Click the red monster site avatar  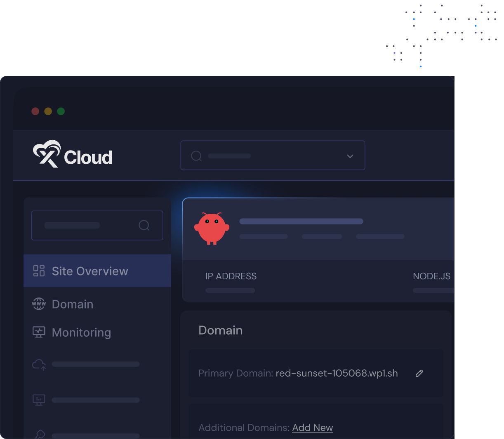click(x=212, y=229)
